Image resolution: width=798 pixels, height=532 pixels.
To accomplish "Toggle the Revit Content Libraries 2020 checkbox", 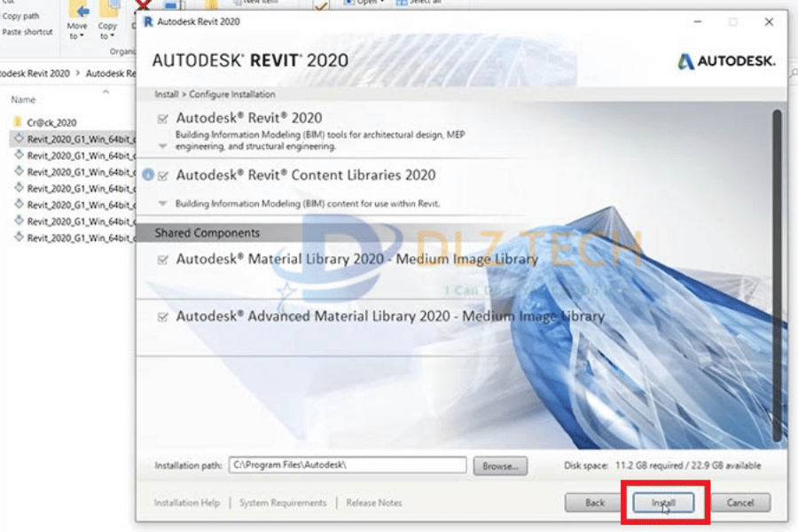I will pyautogui.click(x=162, y=176).
